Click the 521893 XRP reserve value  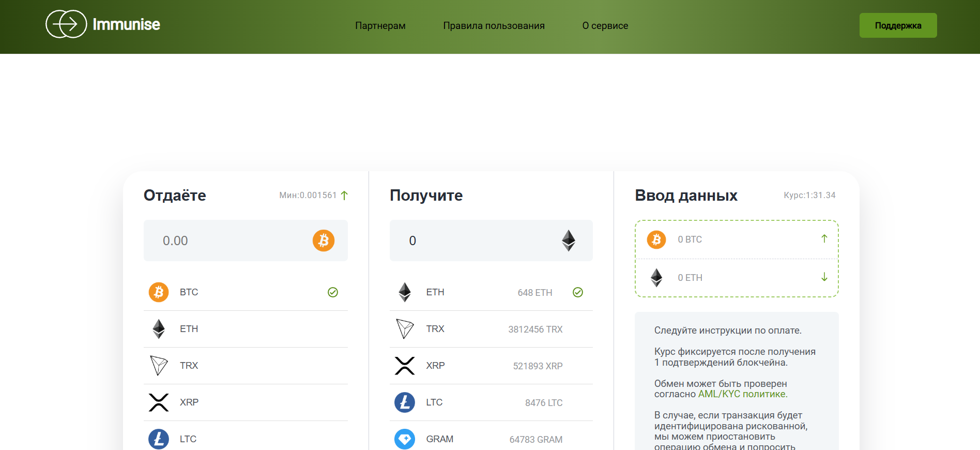pos(538,366)
